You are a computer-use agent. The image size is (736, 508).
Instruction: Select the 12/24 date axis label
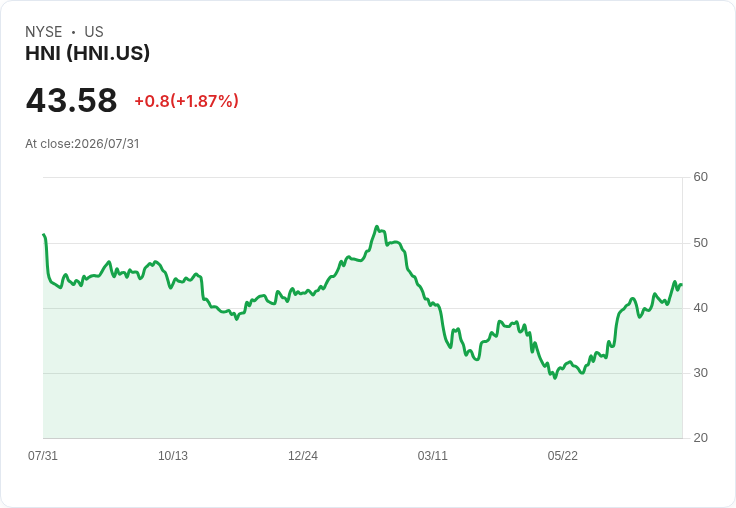point(303,455)
